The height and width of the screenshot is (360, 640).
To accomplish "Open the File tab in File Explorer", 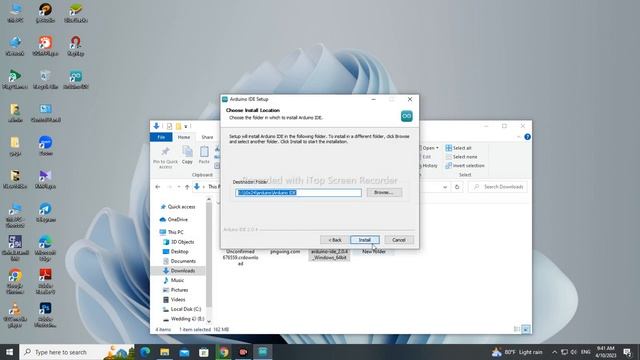I will (161, 137).
